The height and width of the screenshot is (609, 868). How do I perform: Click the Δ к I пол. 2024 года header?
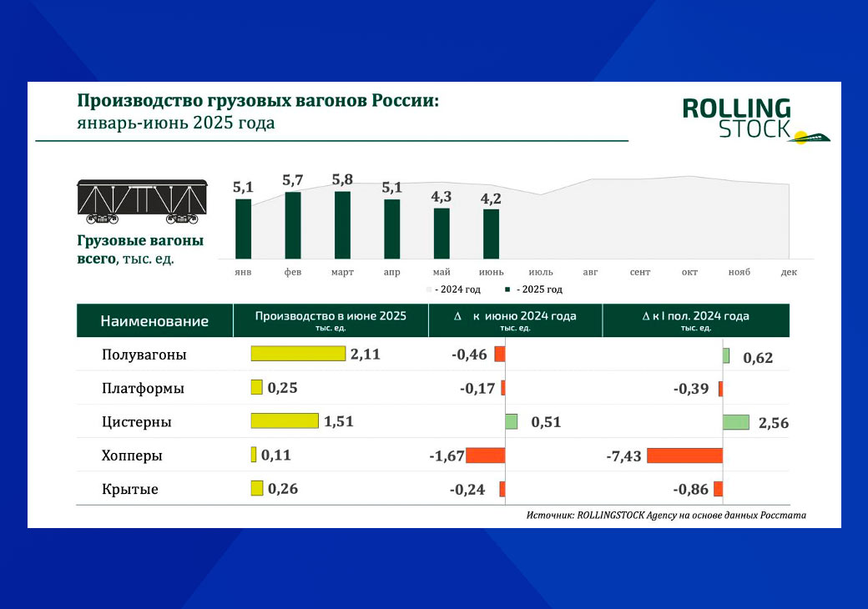pyautogui.click(x=695, y=320)
